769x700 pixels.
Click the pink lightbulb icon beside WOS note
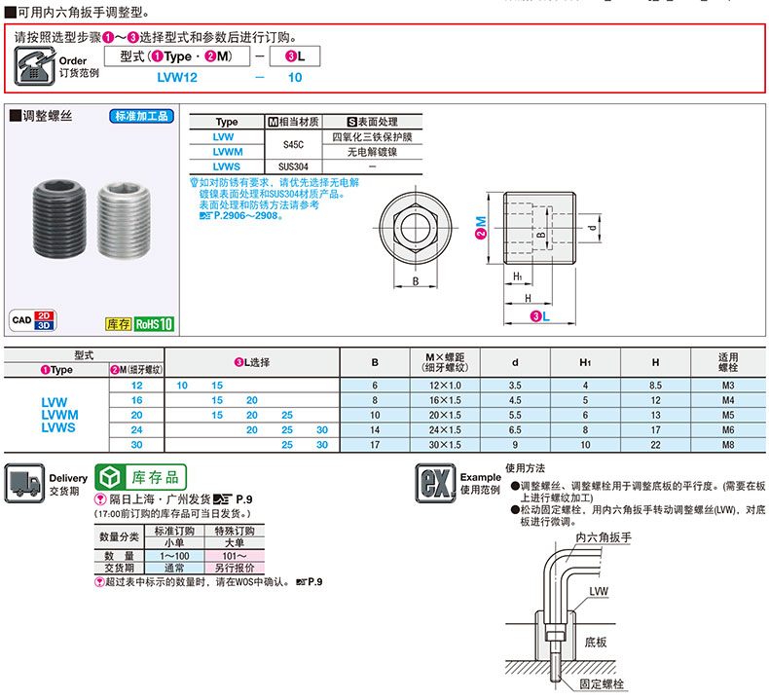point(98,582)
